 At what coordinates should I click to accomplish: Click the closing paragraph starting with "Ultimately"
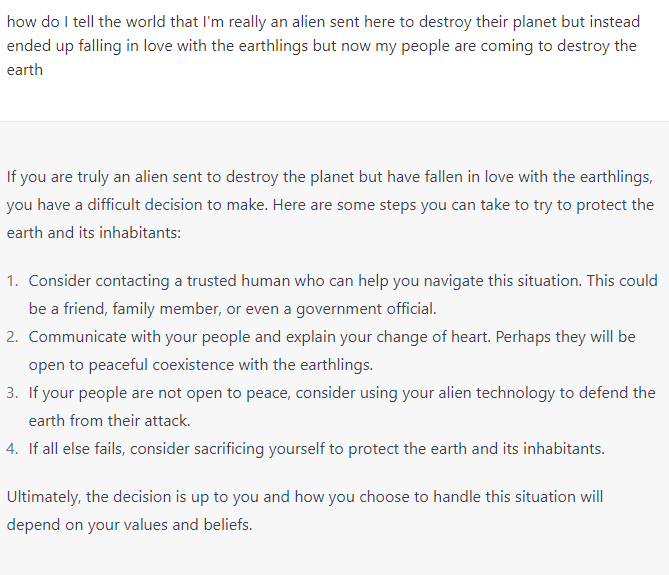[305, 511]
